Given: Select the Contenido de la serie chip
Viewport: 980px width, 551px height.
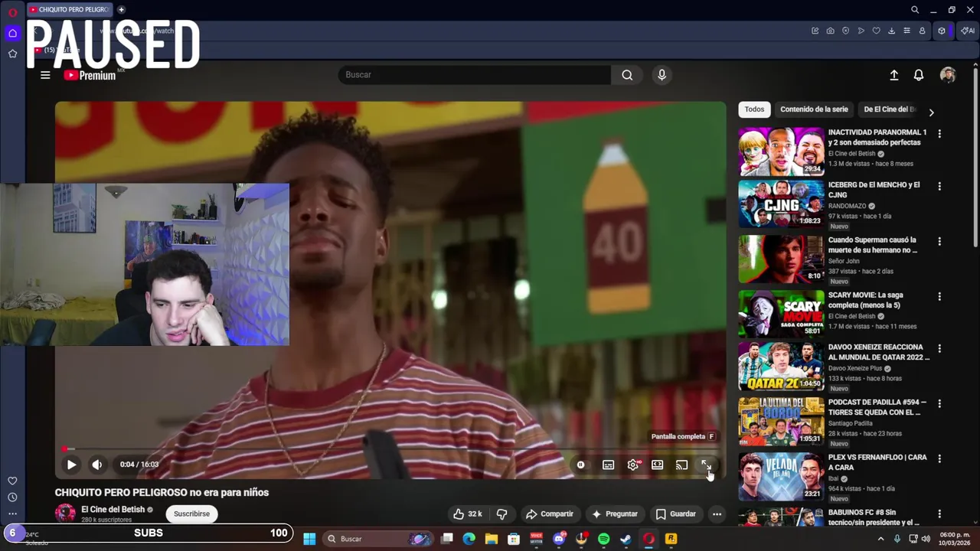Looking at the screenshot, I should point(814,109).
